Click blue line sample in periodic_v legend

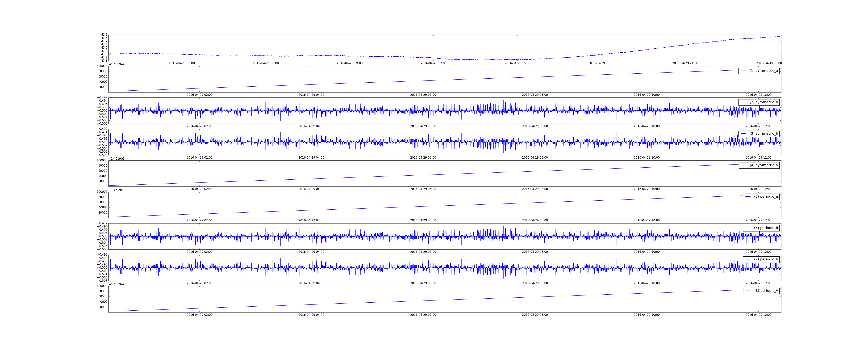point(748,291)
